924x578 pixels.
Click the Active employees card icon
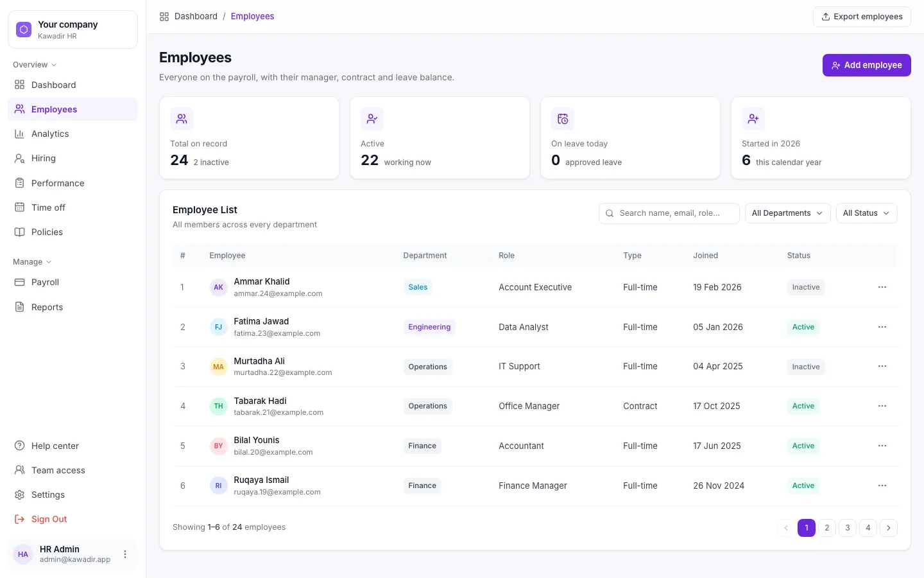[372, 119]
